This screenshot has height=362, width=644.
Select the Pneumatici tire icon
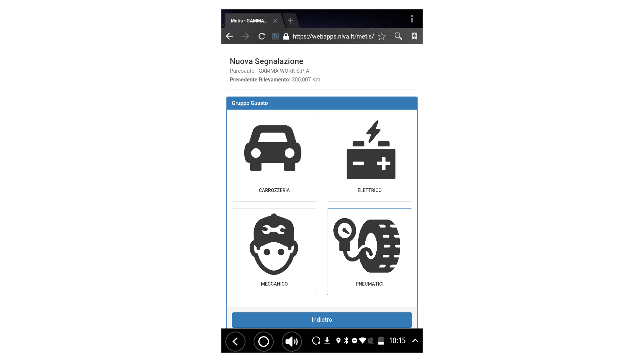(367, 245)
